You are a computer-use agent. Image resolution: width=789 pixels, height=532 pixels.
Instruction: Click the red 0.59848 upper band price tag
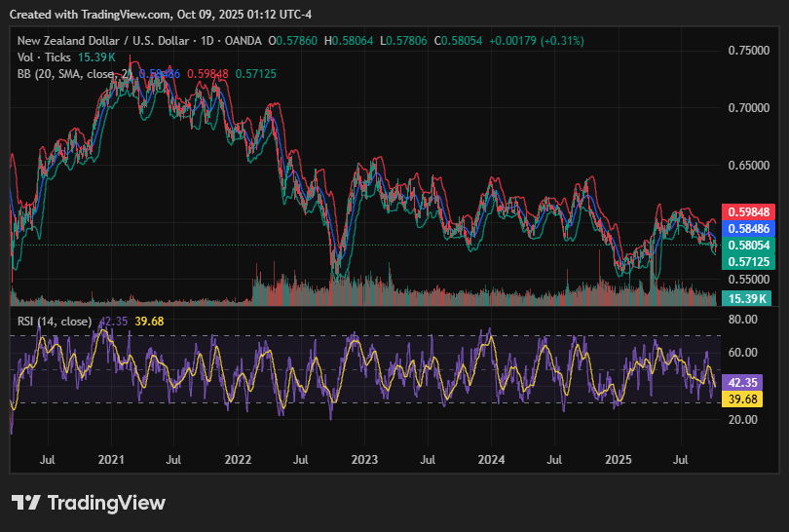747,211
